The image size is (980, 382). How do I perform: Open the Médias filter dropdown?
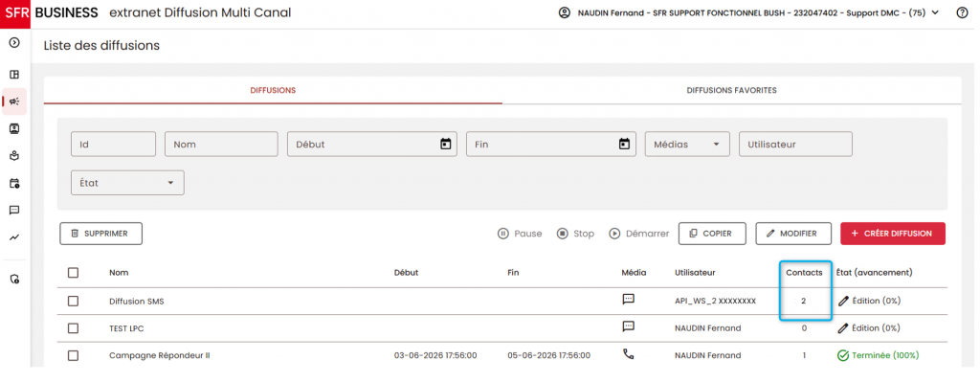pyautogui.click(x=687, y=144)
